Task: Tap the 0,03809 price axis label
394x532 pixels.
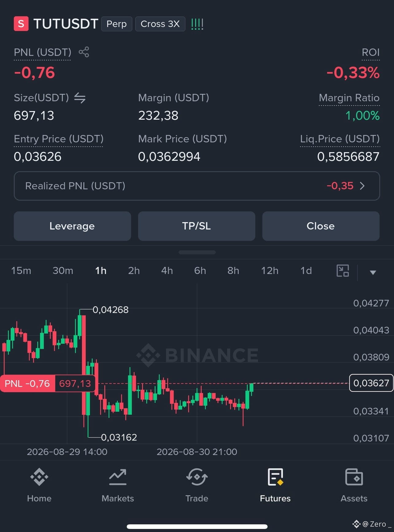Action: point(371,357)
